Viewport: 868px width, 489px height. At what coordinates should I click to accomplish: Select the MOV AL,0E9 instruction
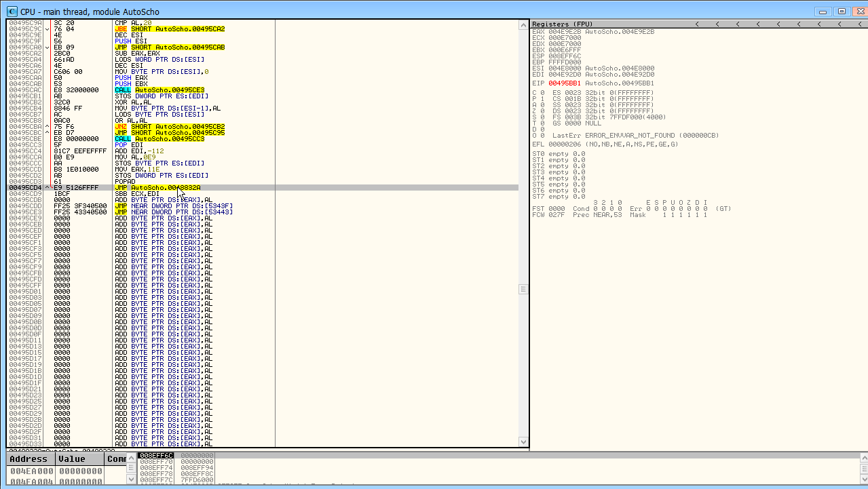click(x=135, y=157)
